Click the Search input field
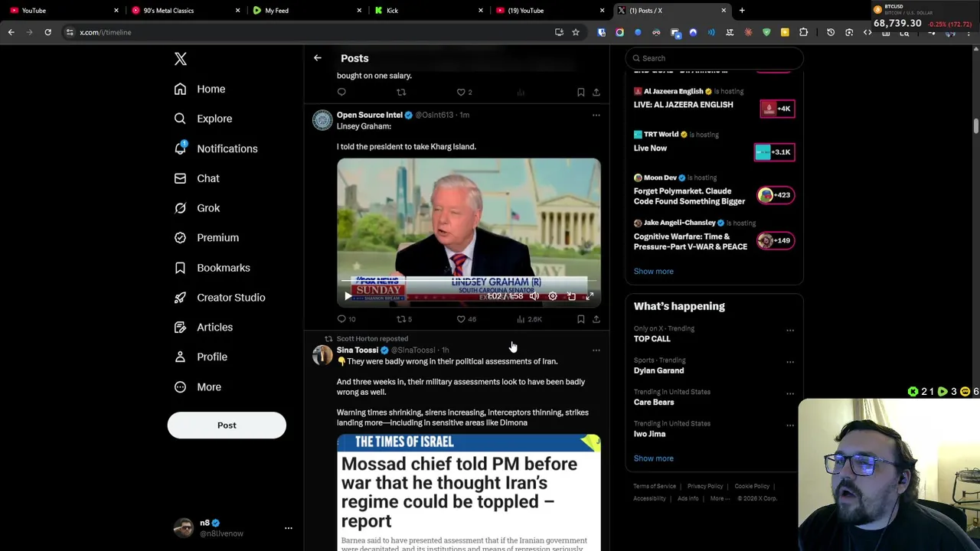Screen dimensions: 980x551 click(714, 58)
